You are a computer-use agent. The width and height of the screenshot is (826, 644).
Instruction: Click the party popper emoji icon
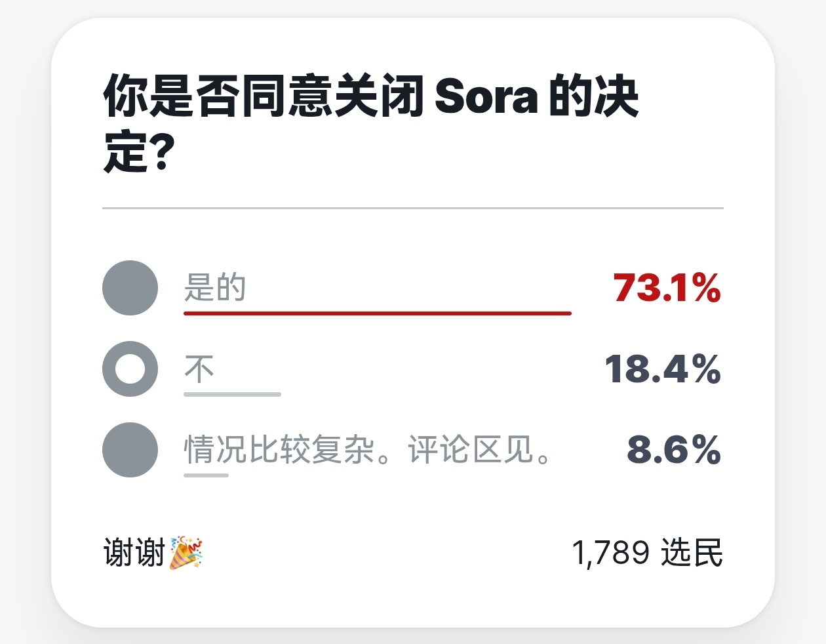(186, 552)
